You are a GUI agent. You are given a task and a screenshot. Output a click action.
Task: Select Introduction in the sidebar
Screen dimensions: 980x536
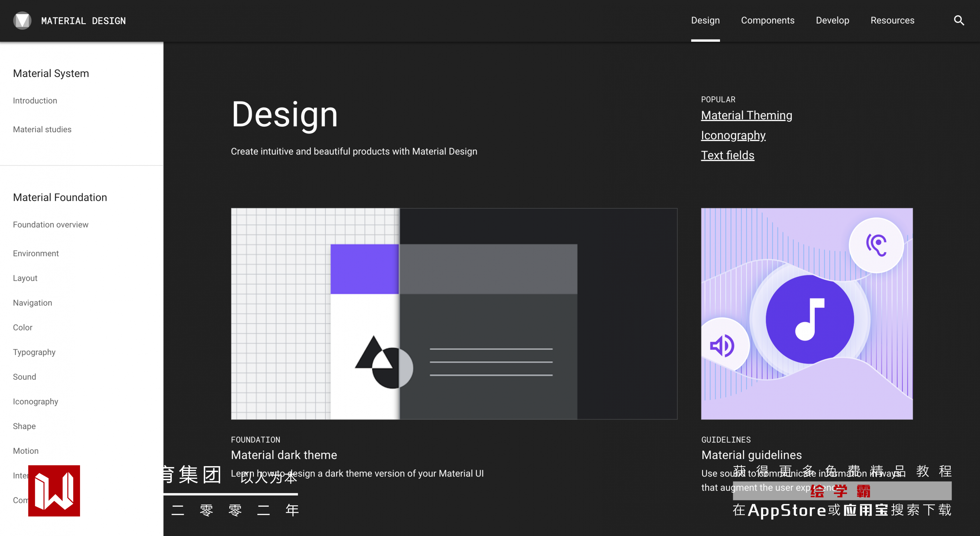[35, 100]
